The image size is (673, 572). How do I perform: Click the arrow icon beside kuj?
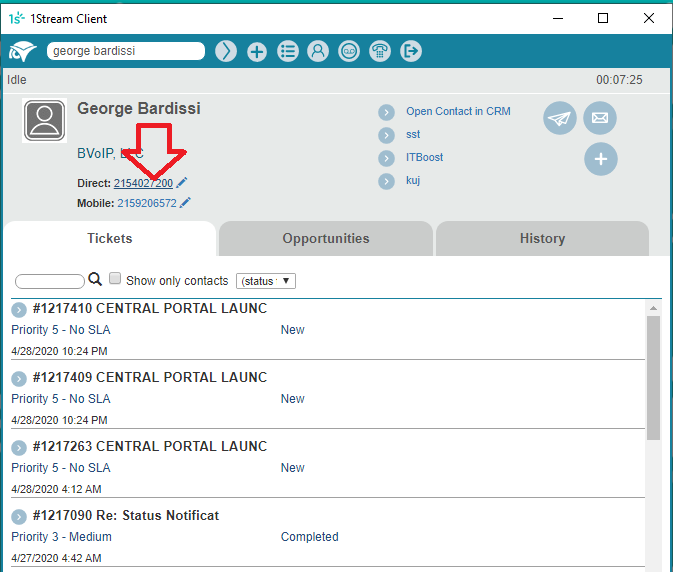(x=386, y=182)
